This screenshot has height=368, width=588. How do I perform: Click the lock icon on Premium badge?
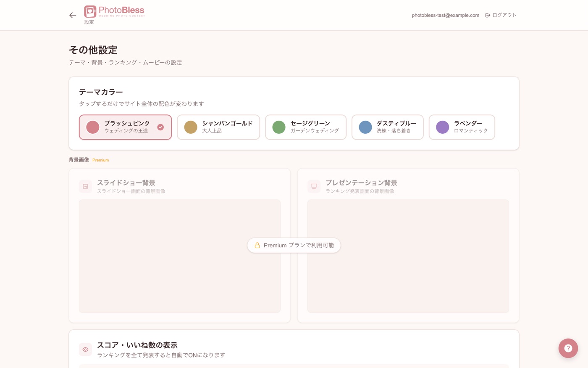tap(257, 245)
